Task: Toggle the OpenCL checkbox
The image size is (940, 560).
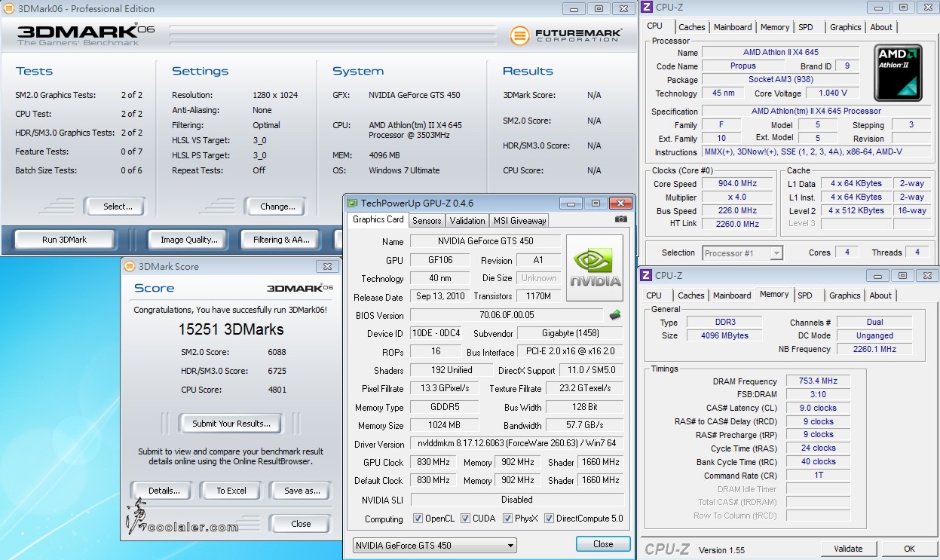Action: tap(418, 519)
